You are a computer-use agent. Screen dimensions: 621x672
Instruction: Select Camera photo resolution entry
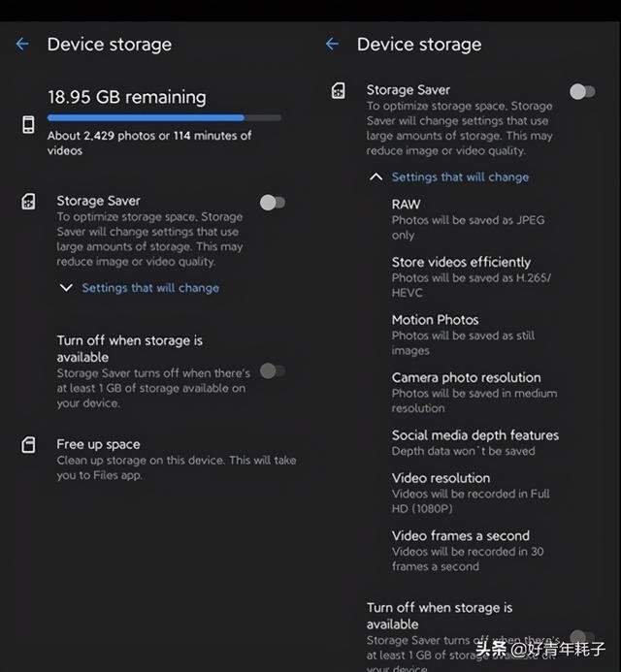click(474, 393)
